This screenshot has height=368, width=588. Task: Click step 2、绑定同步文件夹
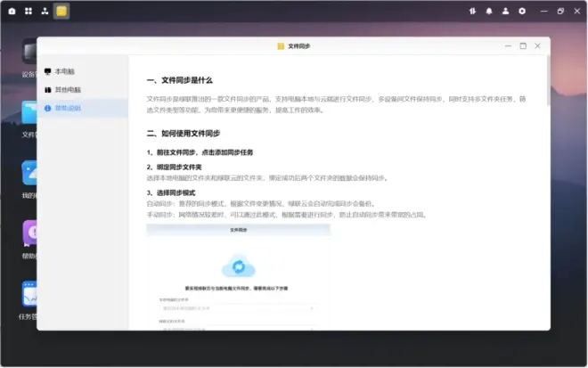tap(174, 167)
